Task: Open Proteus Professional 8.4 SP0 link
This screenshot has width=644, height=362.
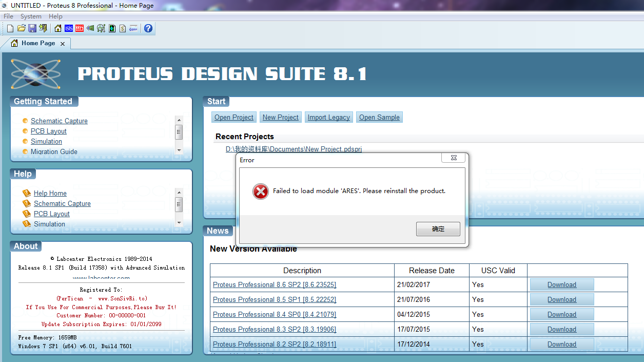Action: pyautogui.click(x=275, y=314)
